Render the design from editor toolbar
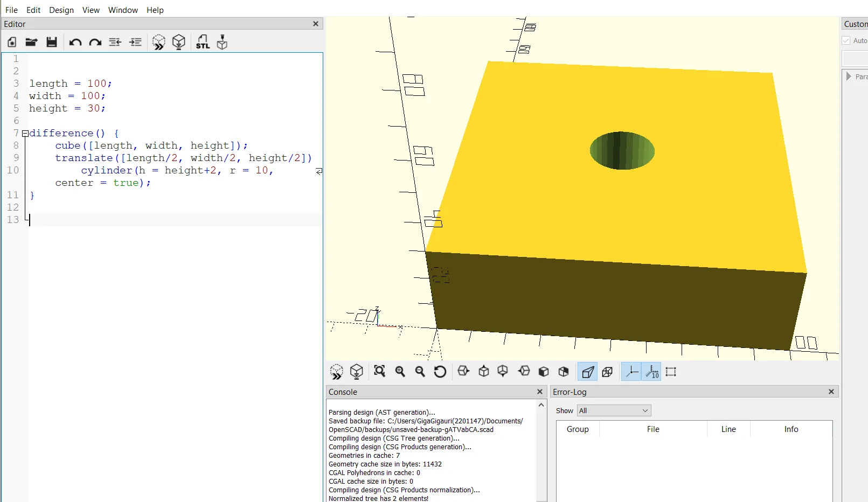 [x=179, y=42]
